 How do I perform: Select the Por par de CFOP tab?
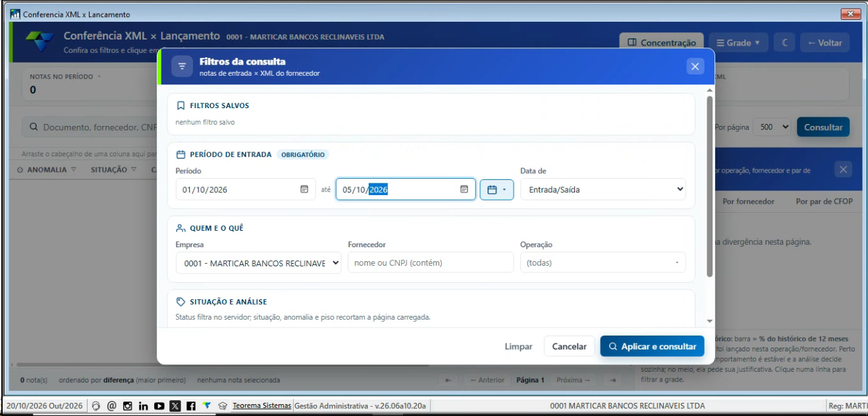click(824, 201)
